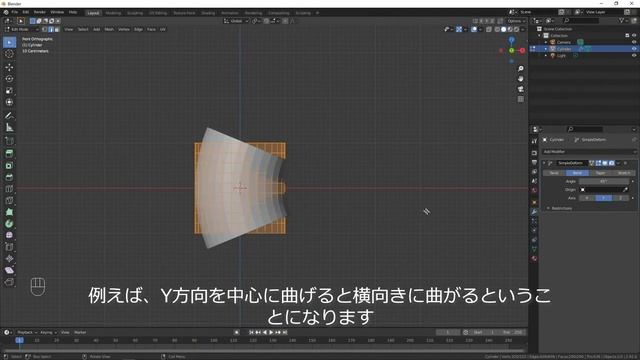This screenshot has width=640, height=360.
Task: Click the viewport pan hand icon
Action: click(520, 79)
